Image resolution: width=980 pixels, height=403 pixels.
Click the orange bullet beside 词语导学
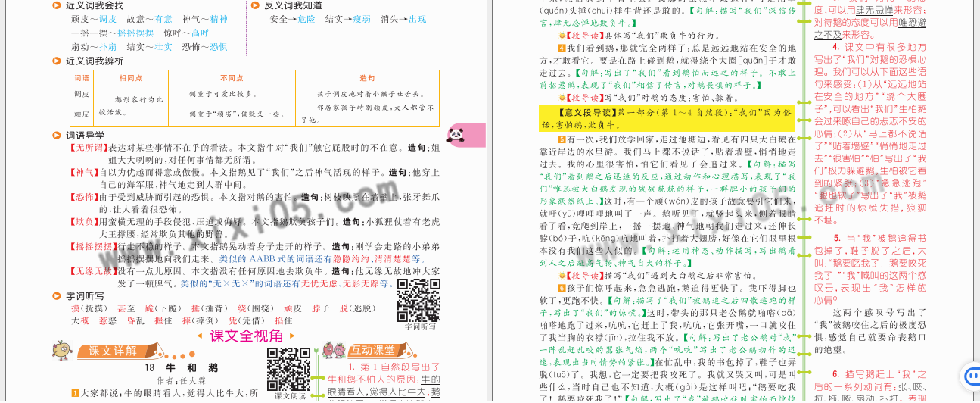(58, 136)
